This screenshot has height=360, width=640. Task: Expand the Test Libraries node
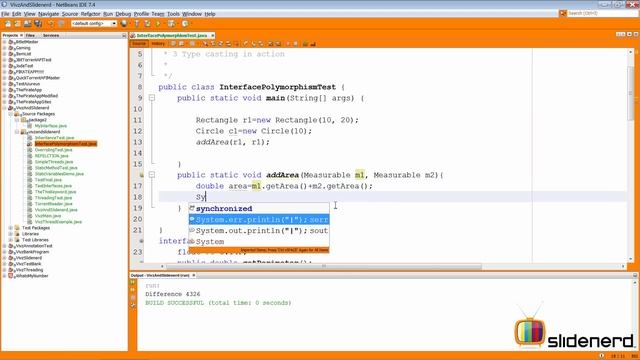tap(11, 240)
